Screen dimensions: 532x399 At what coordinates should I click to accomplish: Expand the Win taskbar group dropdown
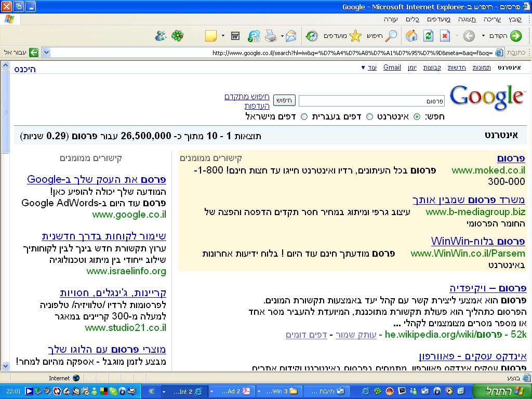tap(259, 392)
